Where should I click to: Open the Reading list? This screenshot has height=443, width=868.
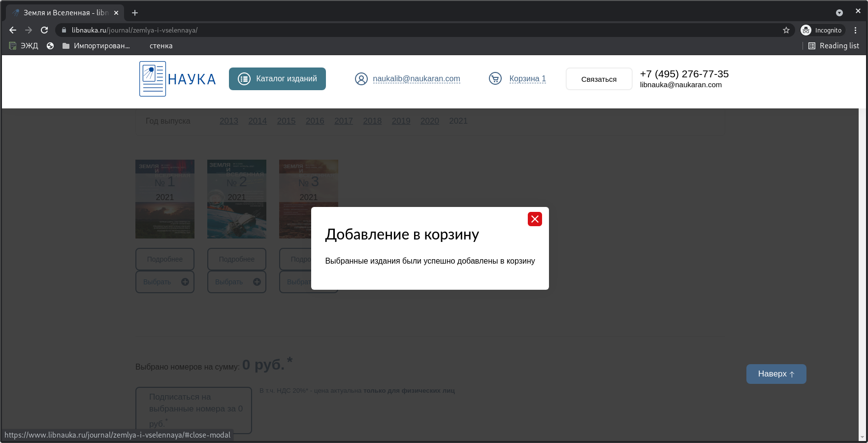(x=834, y=46)
